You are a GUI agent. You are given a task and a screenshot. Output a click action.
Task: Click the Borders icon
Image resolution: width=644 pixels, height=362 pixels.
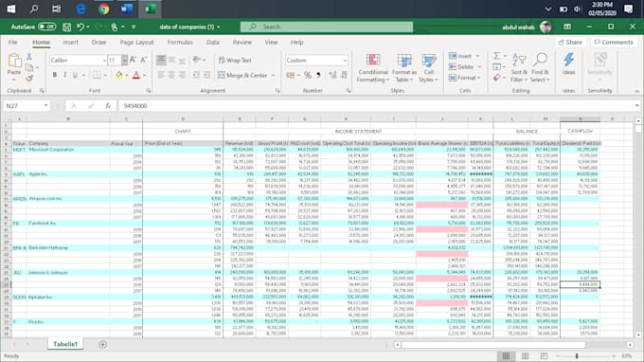97,75
